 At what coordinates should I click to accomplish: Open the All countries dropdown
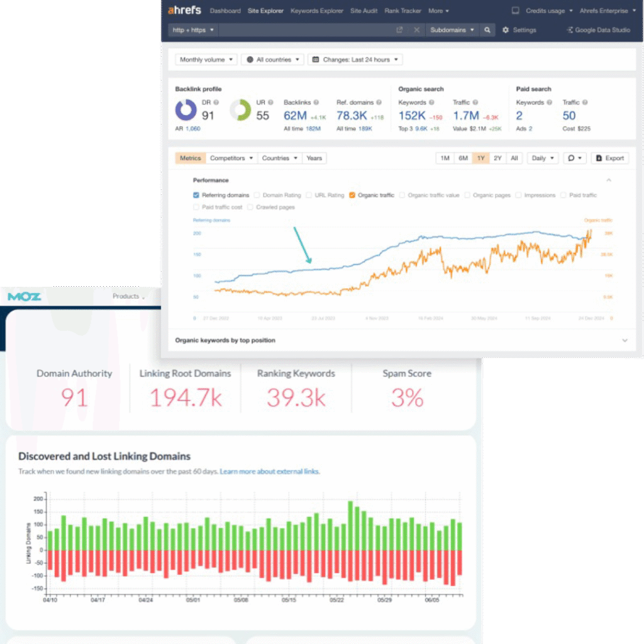272,60
